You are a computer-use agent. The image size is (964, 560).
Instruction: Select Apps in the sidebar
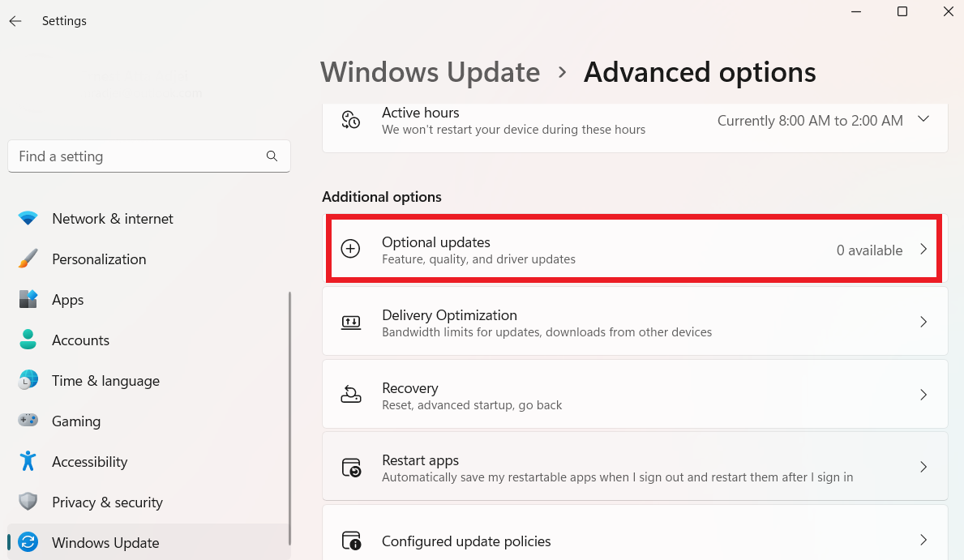68,300
